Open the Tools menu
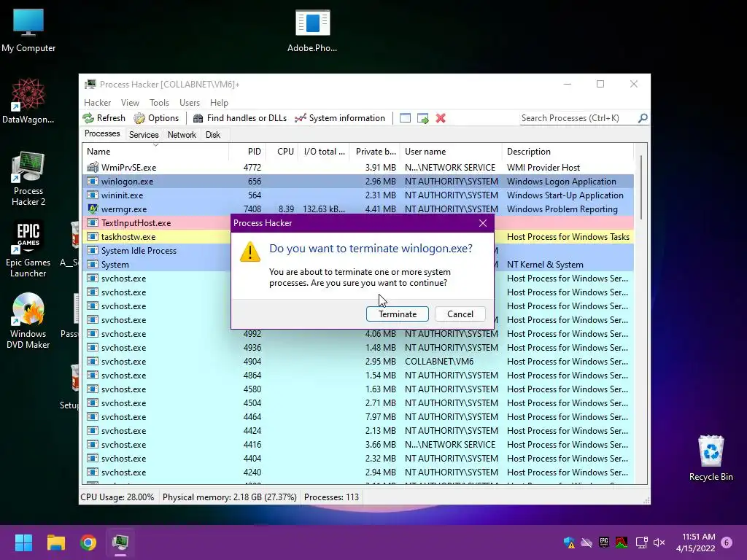The width and height of the screenshot is (747, 560). tap(159, 103)
